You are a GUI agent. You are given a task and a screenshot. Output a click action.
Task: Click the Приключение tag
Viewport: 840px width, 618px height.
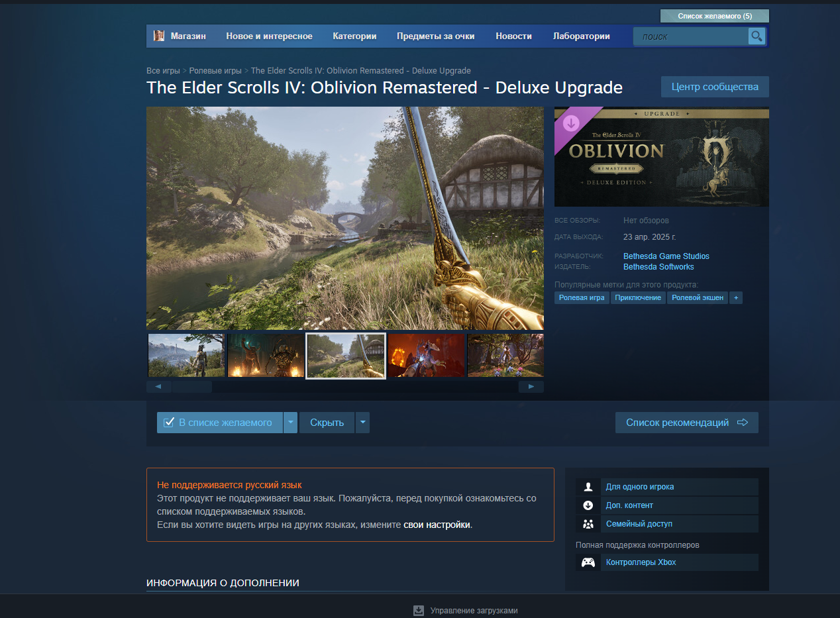(x=638, y=298)
